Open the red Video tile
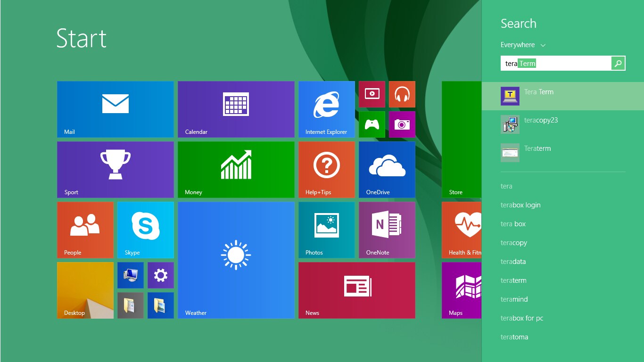This screenshot has height=362, width=644. pyautogui.click(x=372, y=94)
